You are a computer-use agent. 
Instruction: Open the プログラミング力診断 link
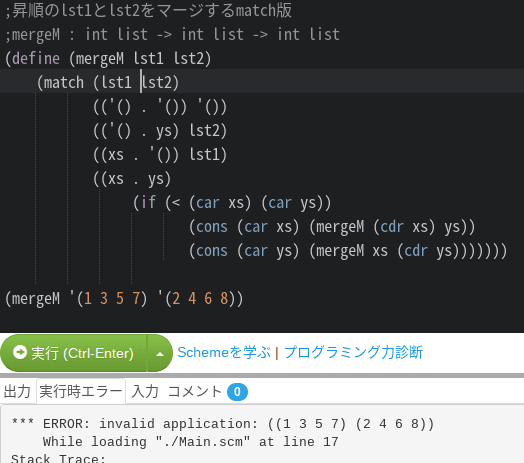pos(353,352)
